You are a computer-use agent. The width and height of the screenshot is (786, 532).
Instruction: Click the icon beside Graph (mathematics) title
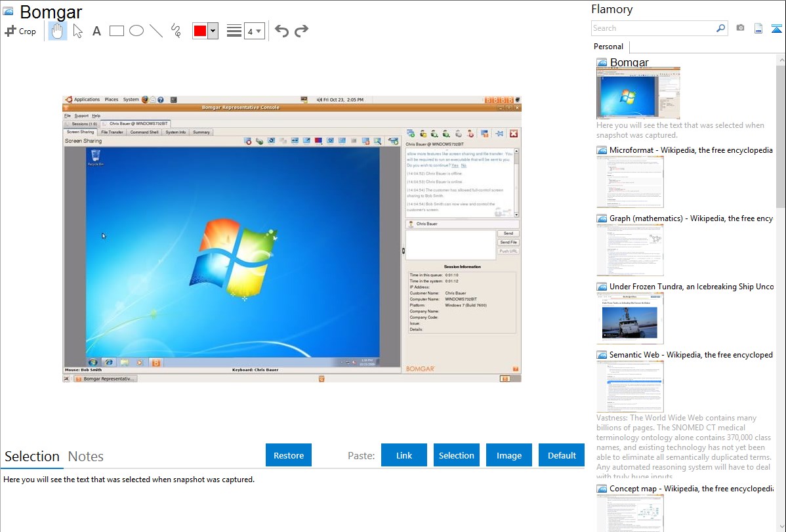602,218
